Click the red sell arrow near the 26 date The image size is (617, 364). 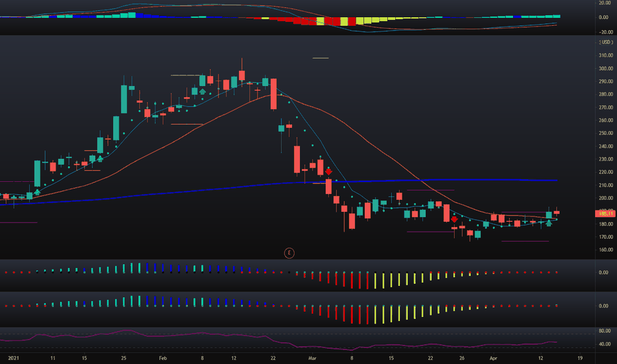pos(454,220)
